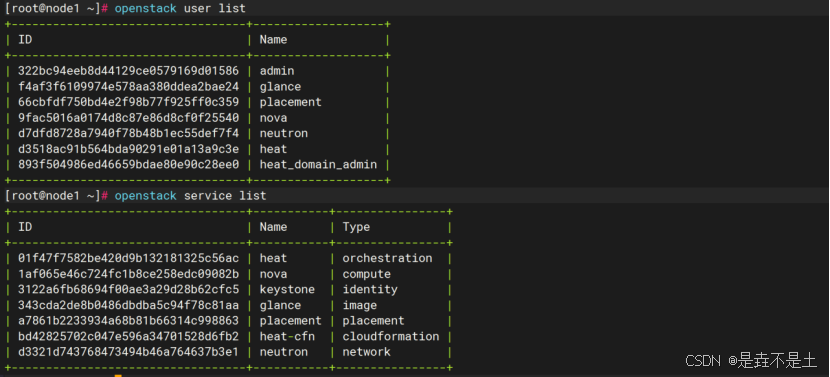Viewport: 830px width, 377px height.
Task: Click service ID a7861b2233934a68b81b66314c998863
Action: [128, 321]
